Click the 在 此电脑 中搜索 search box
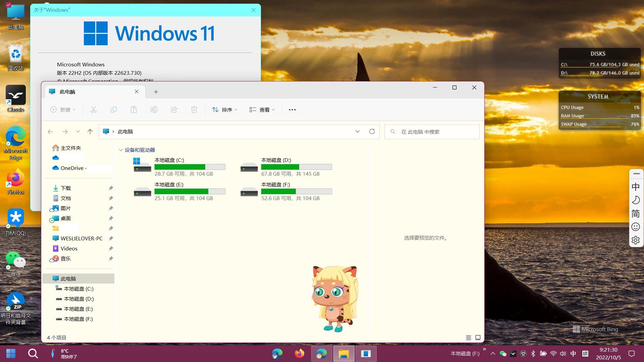This screenshot has height=362, width=644. 432,132
